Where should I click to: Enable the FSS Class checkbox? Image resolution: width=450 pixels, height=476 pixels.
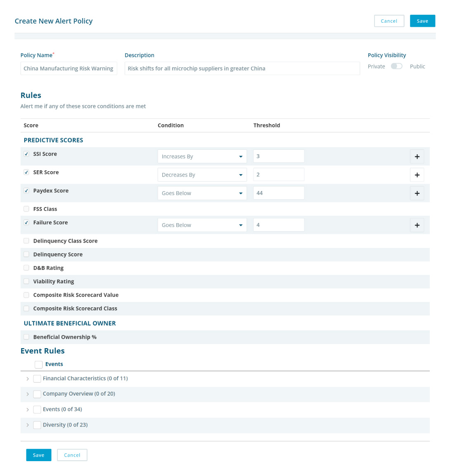click(26, 209)
